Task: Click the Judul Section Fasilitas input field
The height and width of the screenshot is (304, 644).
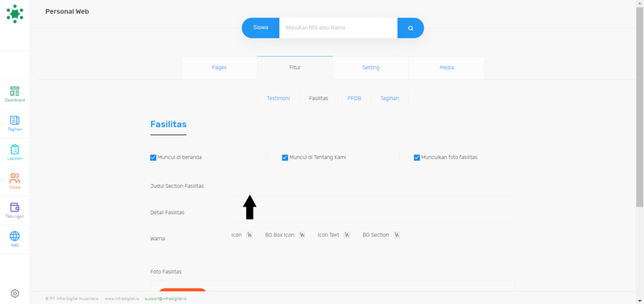Action: [x=374, y=187]
